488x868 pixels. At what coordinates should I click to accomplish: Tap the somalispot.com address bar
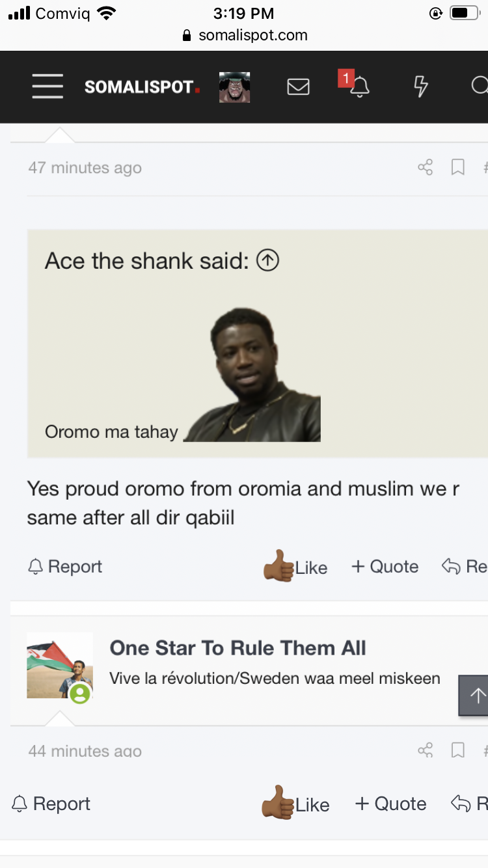(245, 35)
